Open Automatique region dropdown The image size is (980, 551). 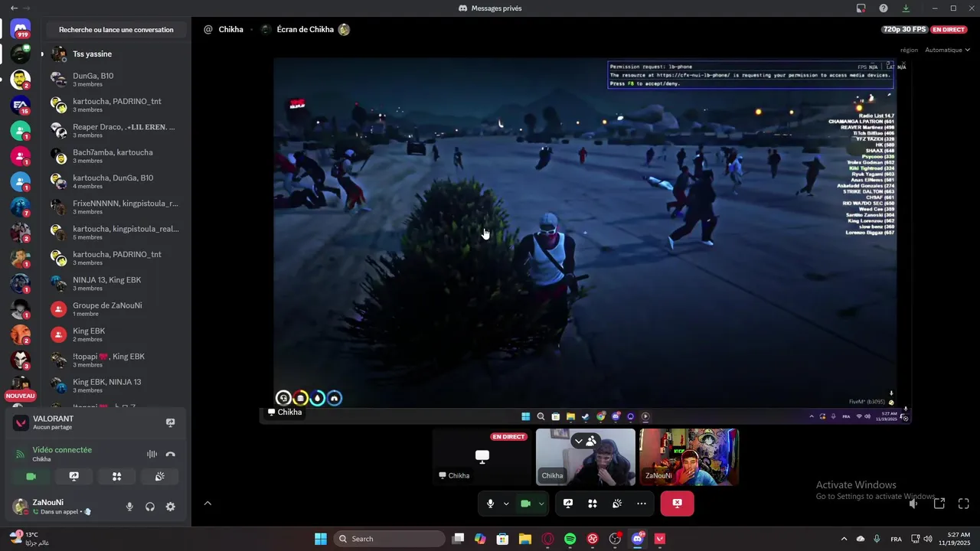(x=947, y=50)
